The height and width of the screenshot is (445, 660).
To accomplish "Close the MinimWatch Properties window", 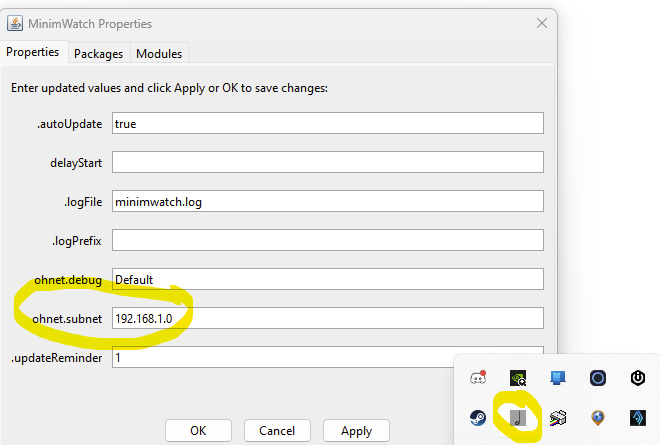I will click(x=542, y=24).
